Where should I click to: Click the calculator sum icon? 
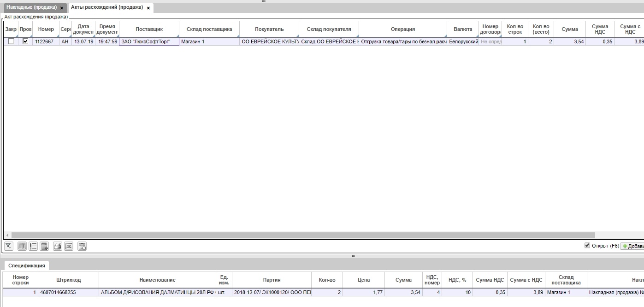point(45,247)
